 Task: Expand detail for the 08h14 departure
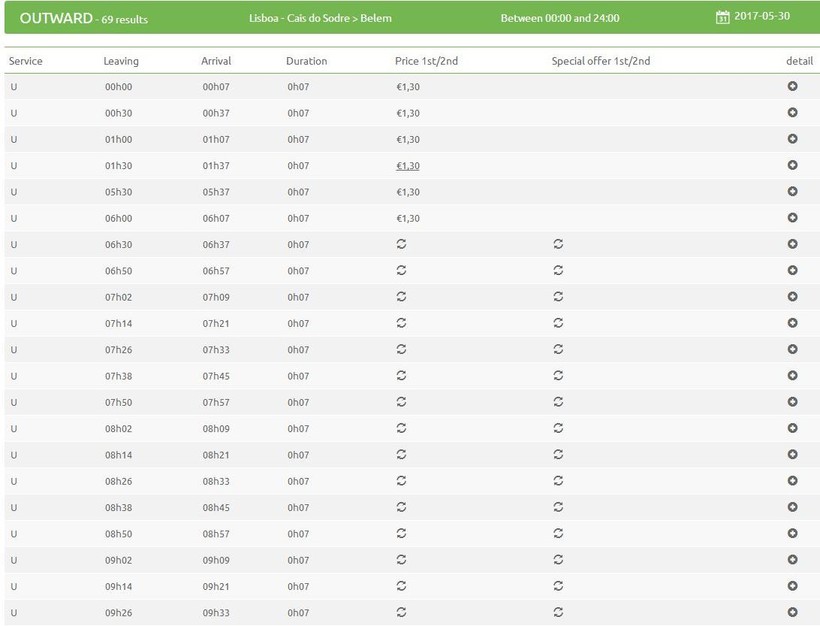coord(792,454)
